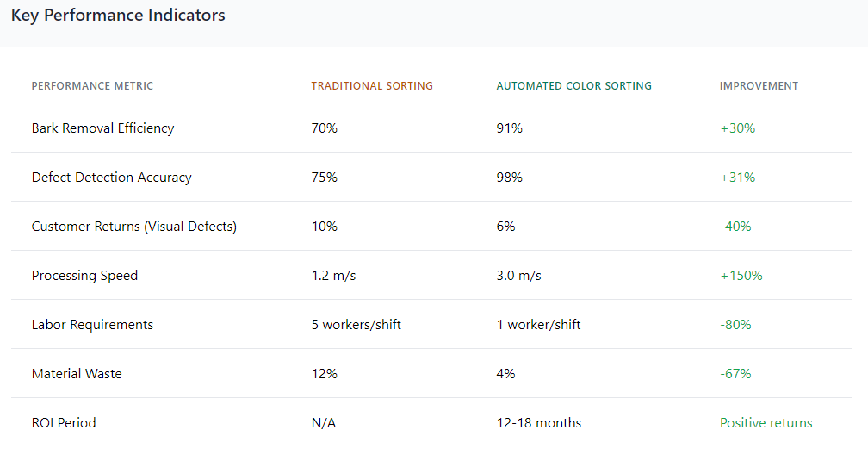Screen dimensions: 868x461
Task: Click the Key Performance Indicators heading
Action: pos(118,16)
